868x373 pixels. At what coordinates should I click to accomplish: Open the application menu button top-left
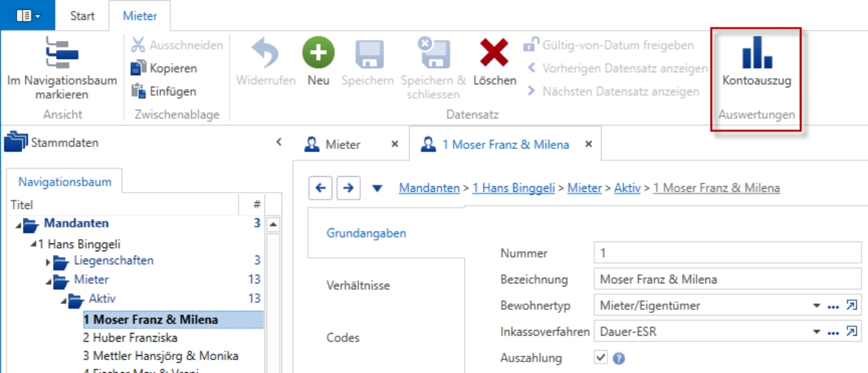[28, 15]
